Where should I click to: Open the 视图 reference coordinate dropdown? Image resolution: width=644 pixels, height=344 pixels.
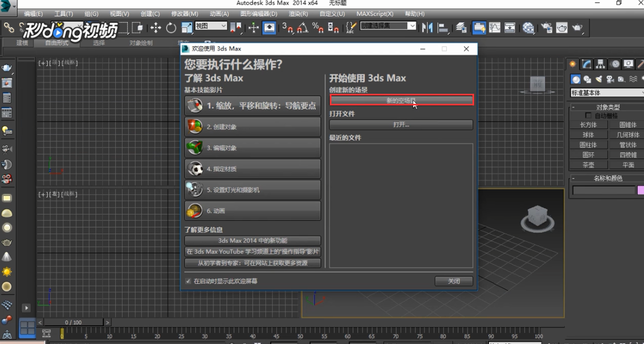pos(211,26)
